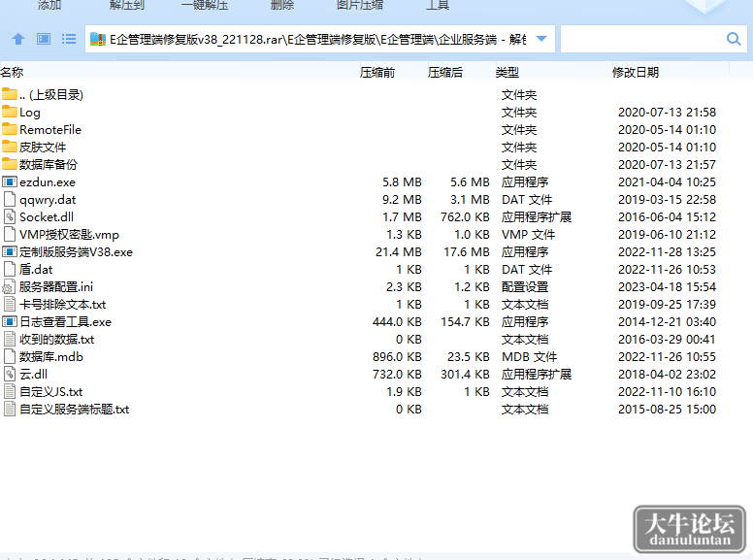Sort by 修改日期 column header
Image resolution: width=753 pixels, height=560 pixels.
(x=636, y=73)
